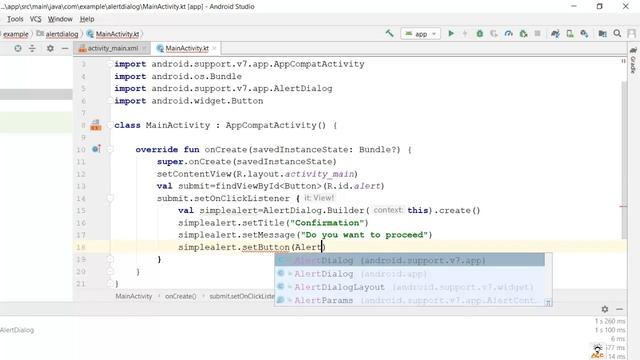
Task: Click line number 15 in the gutter
Action: [x=81, y=211]
